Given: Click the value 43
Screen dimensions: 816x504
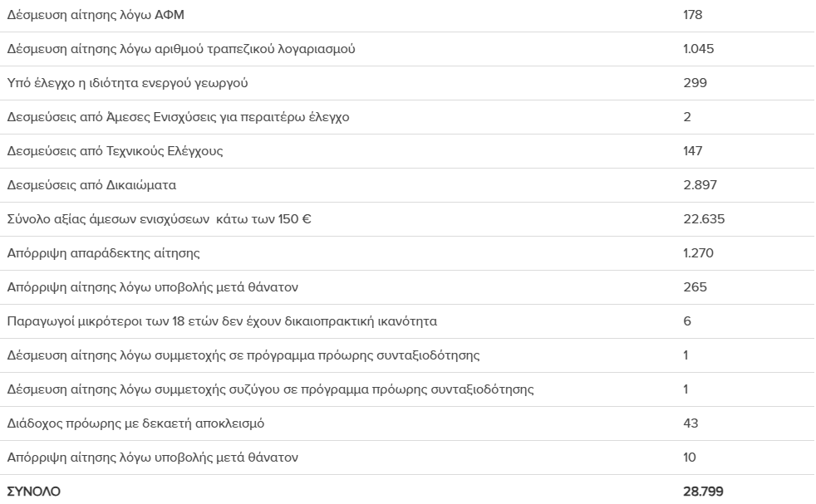Looking at the screenshot, I should click(x=691, y=423).
